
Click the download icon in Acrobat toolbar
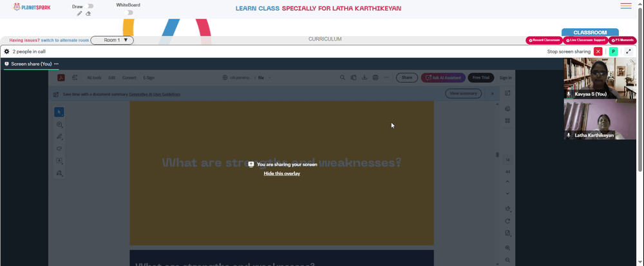click(365, 77)
